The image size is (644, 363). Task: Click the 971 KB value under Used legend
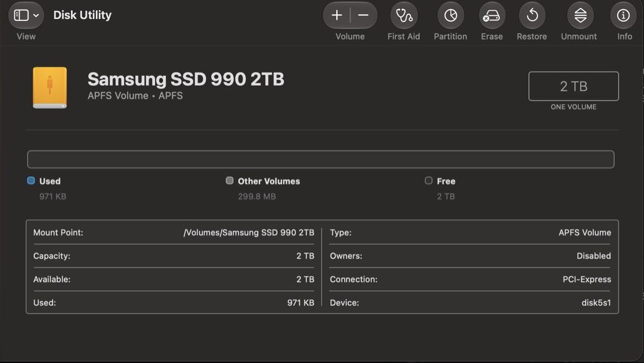[52, 196]
